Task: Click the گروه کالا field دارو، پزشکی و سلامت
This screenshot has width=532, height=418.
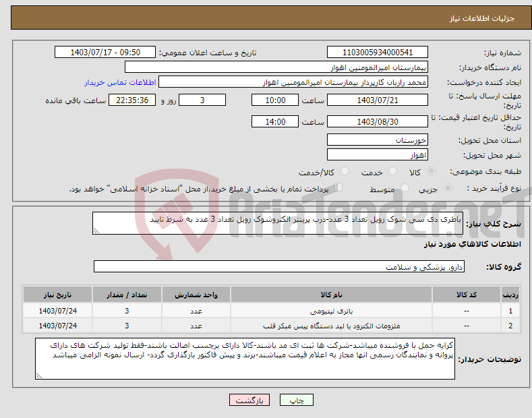Action: [279, 267]
